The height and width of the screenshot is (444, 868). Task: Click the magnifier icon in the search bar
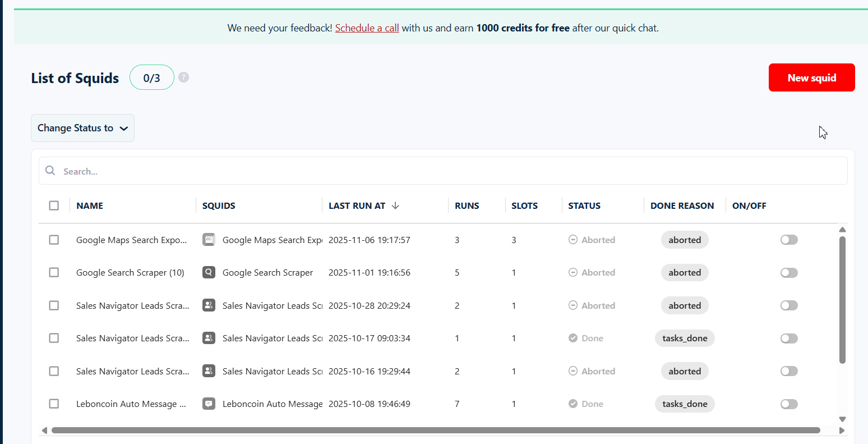pyautogui.click(x=50, y=170)
